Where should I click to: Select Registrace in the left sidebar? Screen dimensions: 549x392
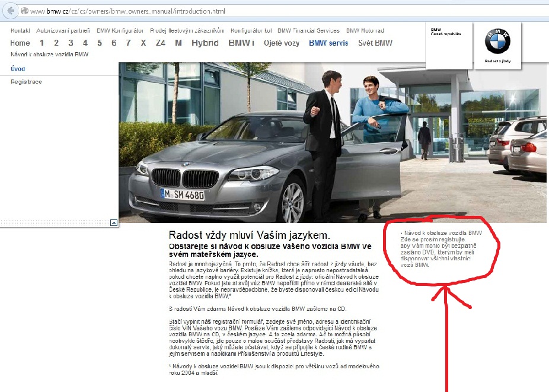26,82
